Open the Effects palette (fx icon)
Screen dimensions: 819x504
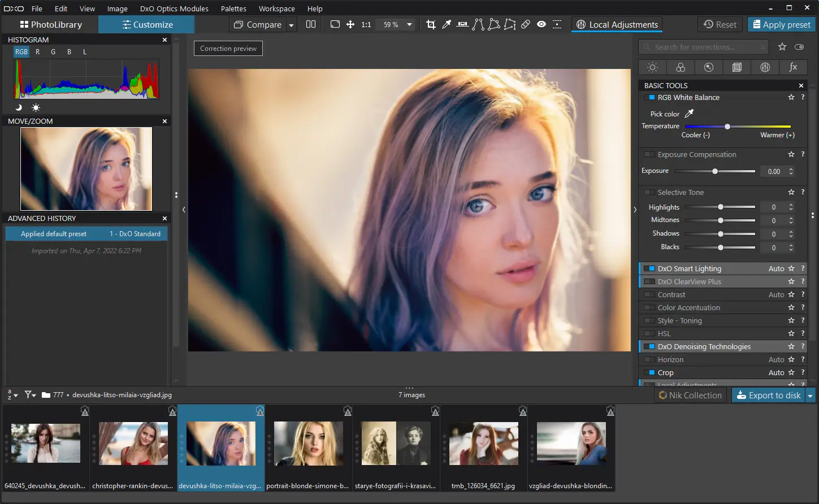pyautogui.click(x=793, y=67)
